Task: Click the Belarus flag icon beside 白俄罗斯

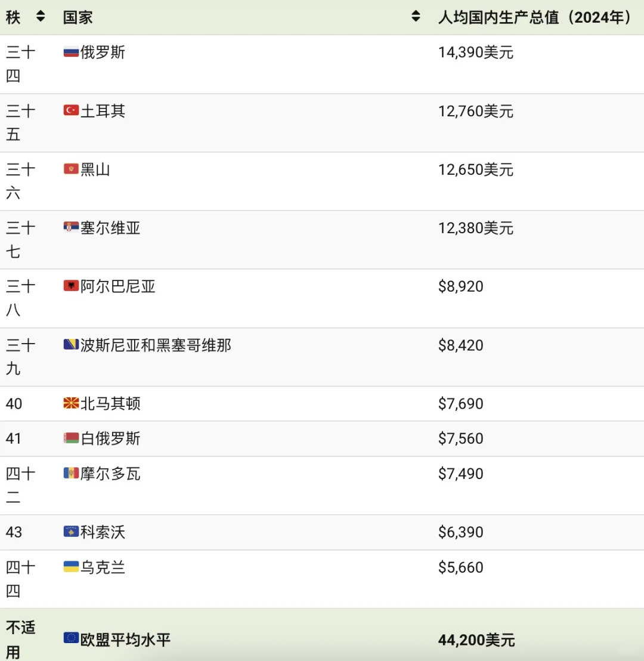Action: pos(71,438)
